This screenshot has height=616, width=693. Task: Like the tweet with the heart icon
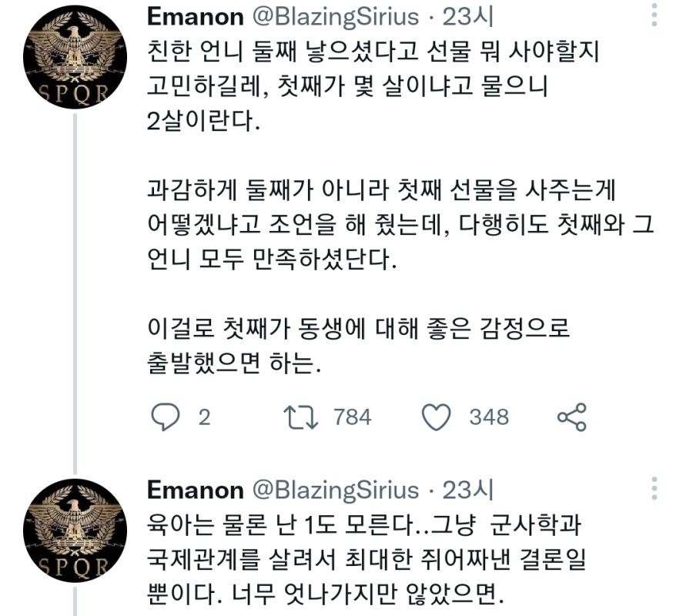coord(437,417)
